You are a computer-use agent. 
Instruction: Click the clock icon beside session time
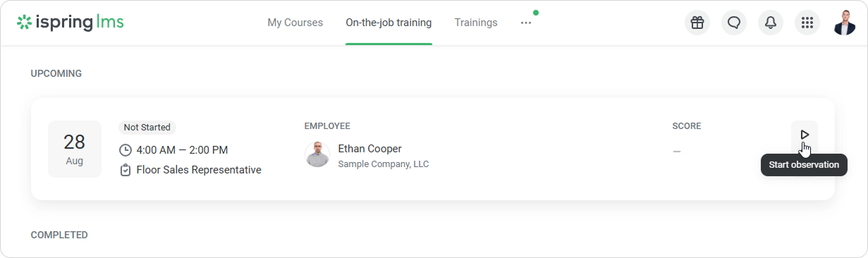pyautogui.click(x=126, y=150)
